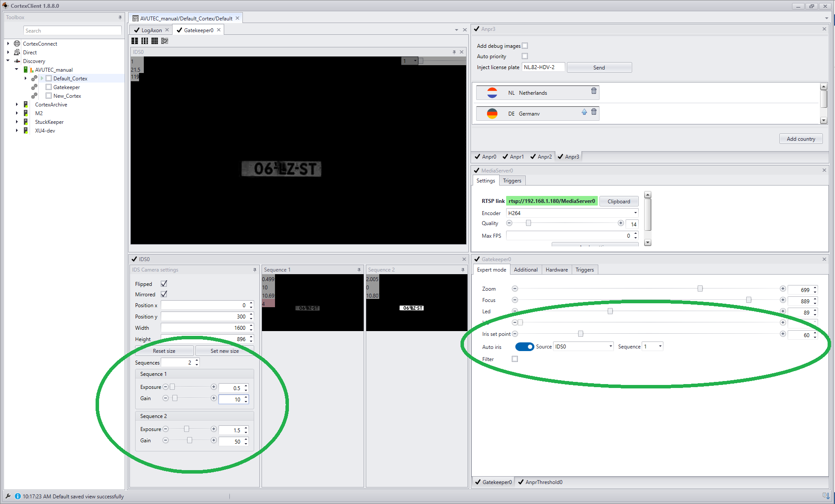Move Germany up in the country list

[584, 112]
